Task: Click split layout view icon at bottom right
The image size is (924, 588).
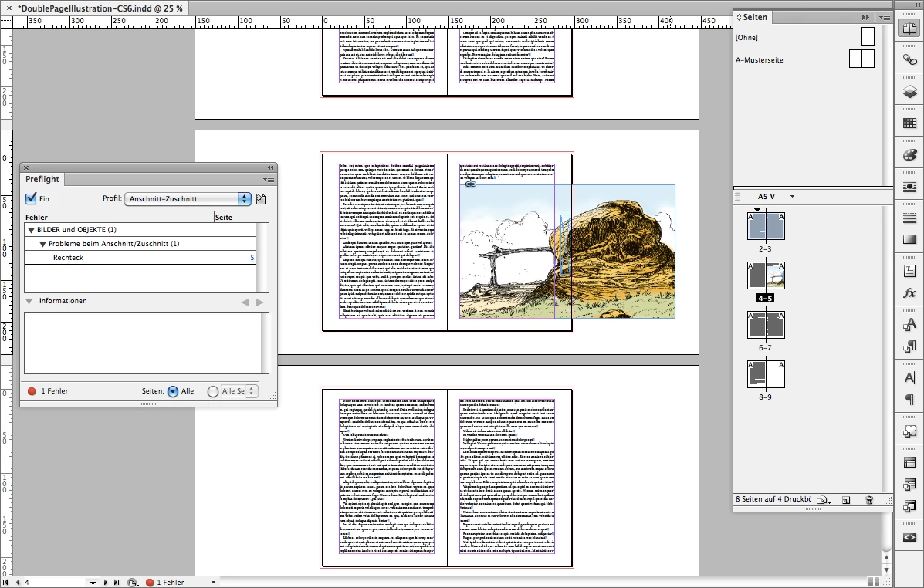Action: (874, 582)
